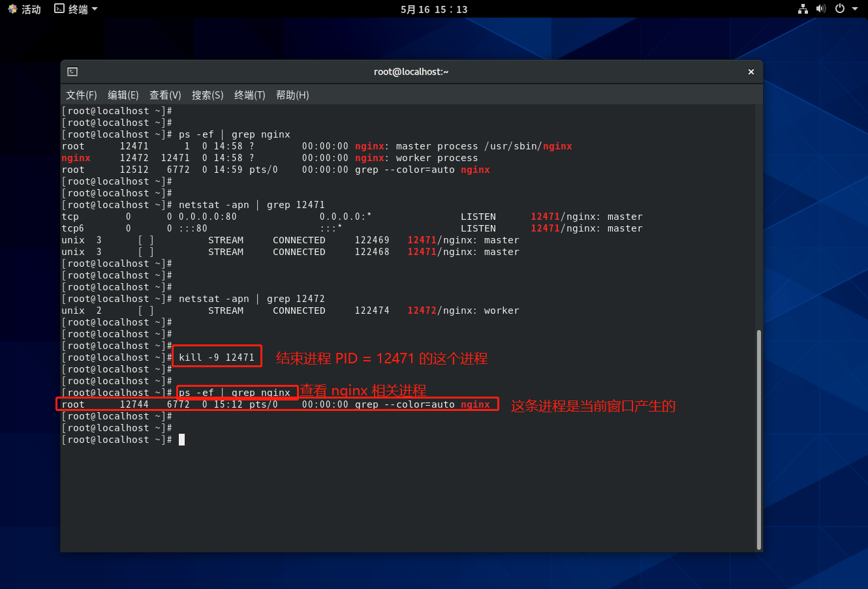Click the terminal icon in the top bar
The height and width of the screenshot is (589, 868).
[x=59, y=9]
